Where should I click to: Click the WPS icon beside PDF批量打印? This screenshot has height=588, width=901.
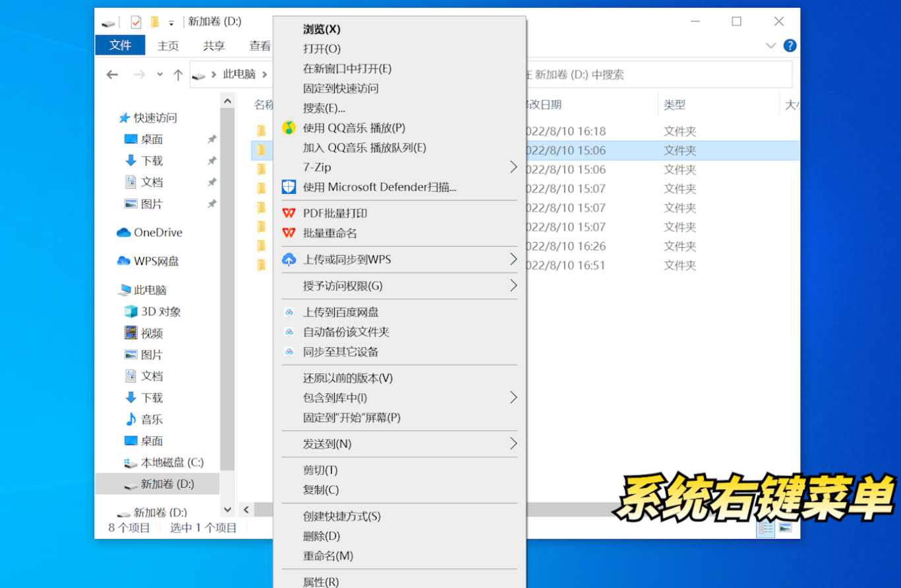click(289, 214)
